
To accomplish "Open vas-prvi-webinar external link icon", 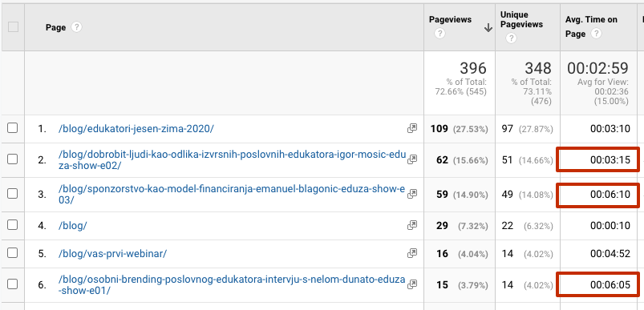I will tap(412, 253).
